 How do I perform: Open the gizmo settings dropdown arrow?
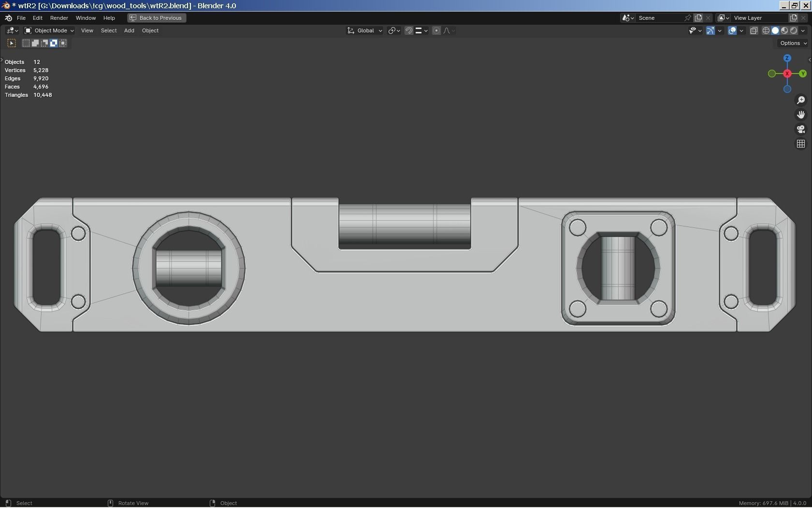click(720, 30)
